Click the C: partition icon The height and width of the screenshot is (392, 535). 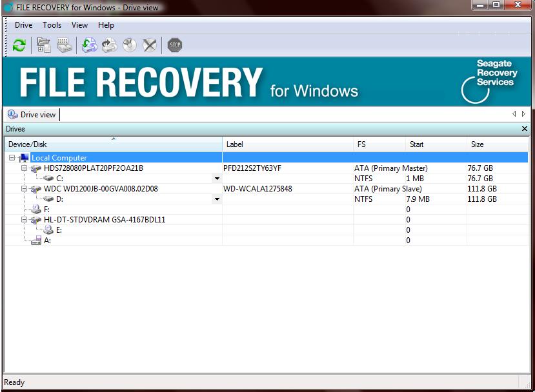pyautogui.click(x=48, y=179)
